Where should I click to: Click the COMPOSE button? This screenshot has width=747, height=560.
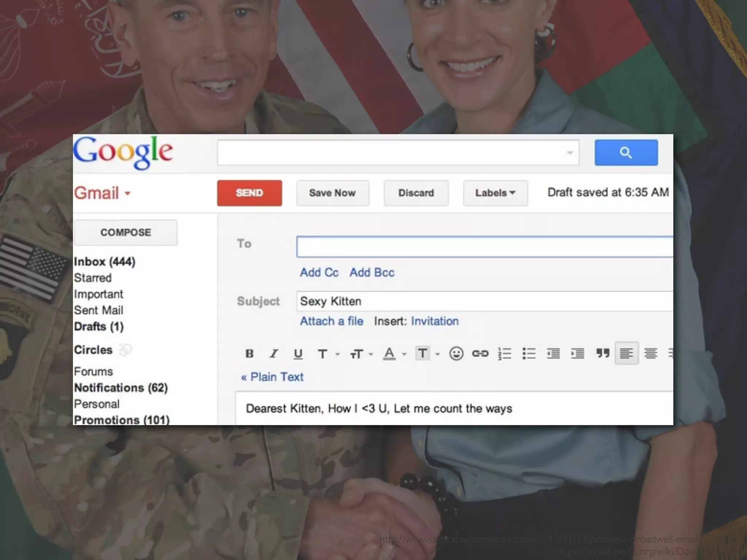tap(125, 232)
